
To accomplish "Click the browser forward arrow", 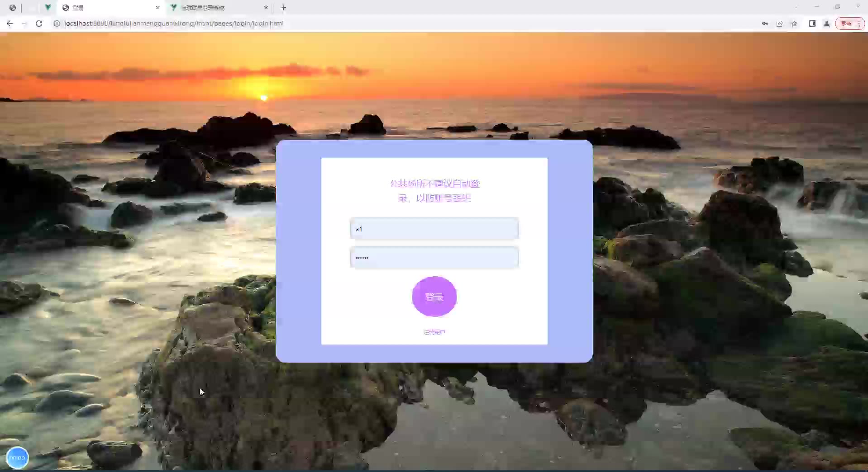I will pyautogui.click(x=24, y=24).
